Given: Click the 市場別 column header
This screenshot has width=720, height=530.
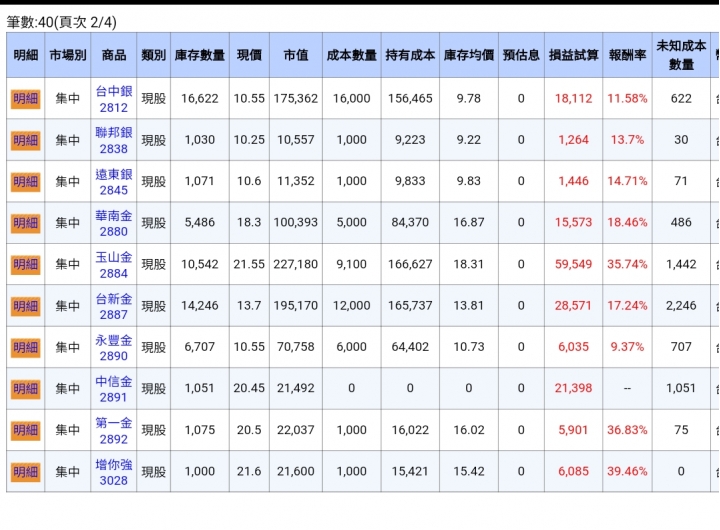Looking at the screenshot, I should pyautogui.click(x=68, y=55).
